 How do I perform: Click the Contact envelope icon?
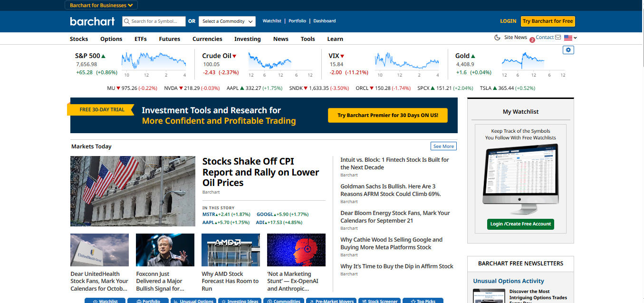(x=558, y=38)
